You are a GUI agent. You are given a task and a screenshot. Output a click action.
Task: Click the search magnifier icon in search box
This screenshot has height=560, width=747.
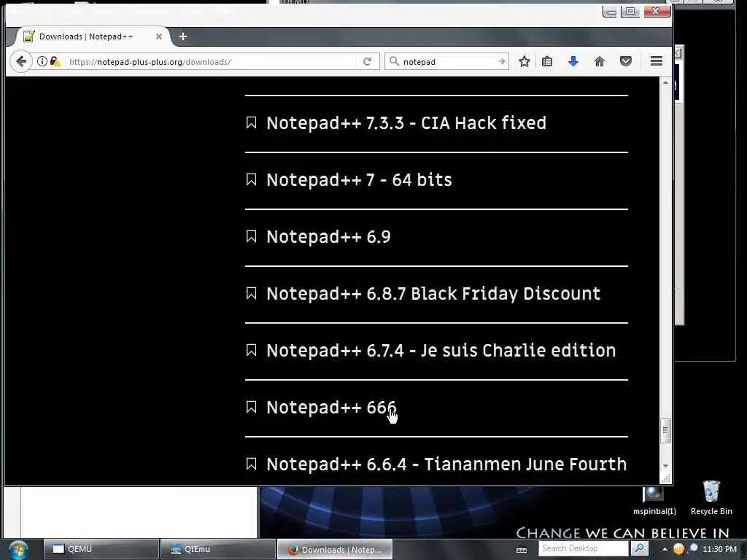point(394,61)
